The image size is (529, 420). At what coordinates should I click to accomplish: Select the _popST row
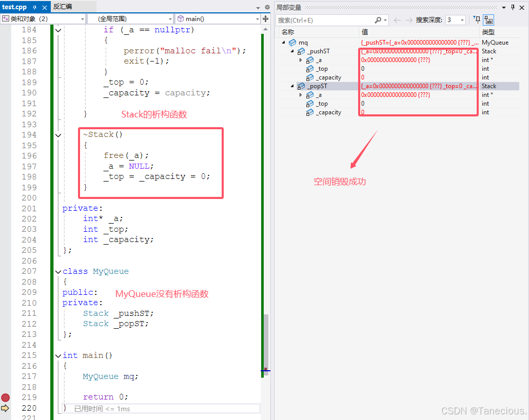coord(399,86)
